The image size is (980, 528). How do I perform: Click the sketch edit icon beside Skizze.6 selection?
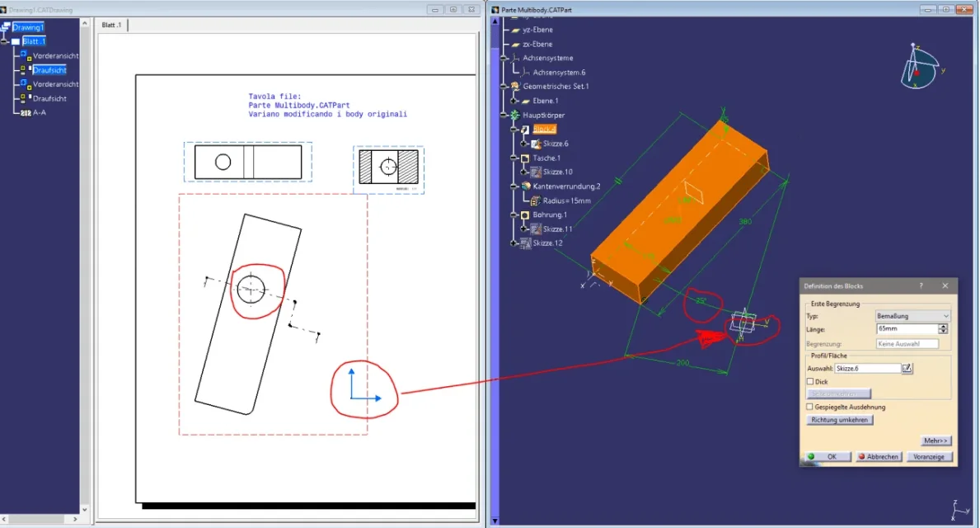[907, 369]
